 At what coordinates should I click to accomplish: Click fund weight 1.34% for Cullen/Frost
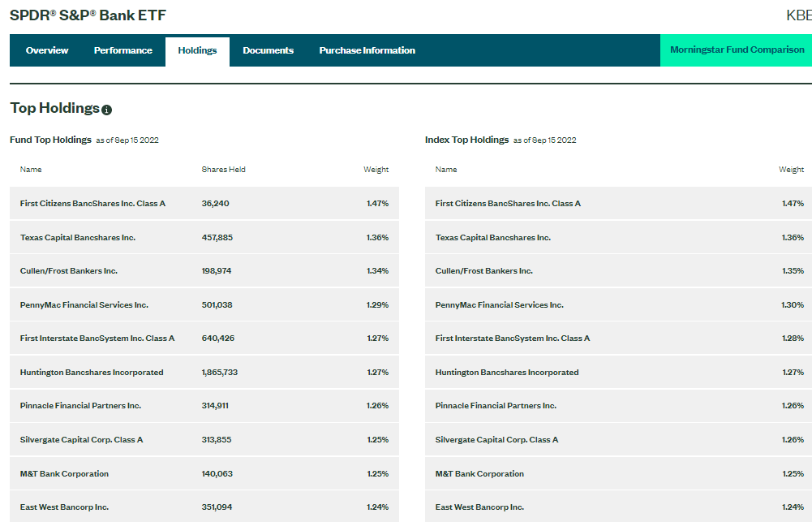(377, 270)
